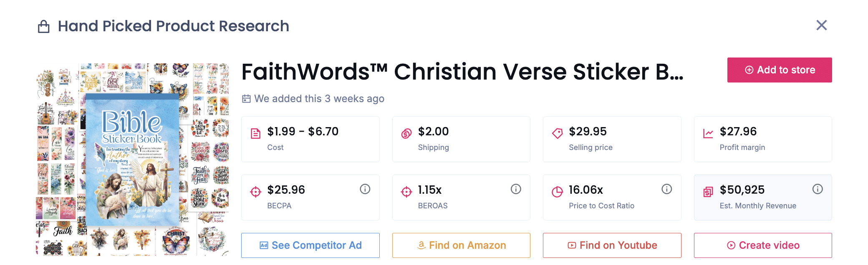Close the Hand Picked Product Research dialog
The width and height of the screenshot is (868, 265).
coord(821,25)
